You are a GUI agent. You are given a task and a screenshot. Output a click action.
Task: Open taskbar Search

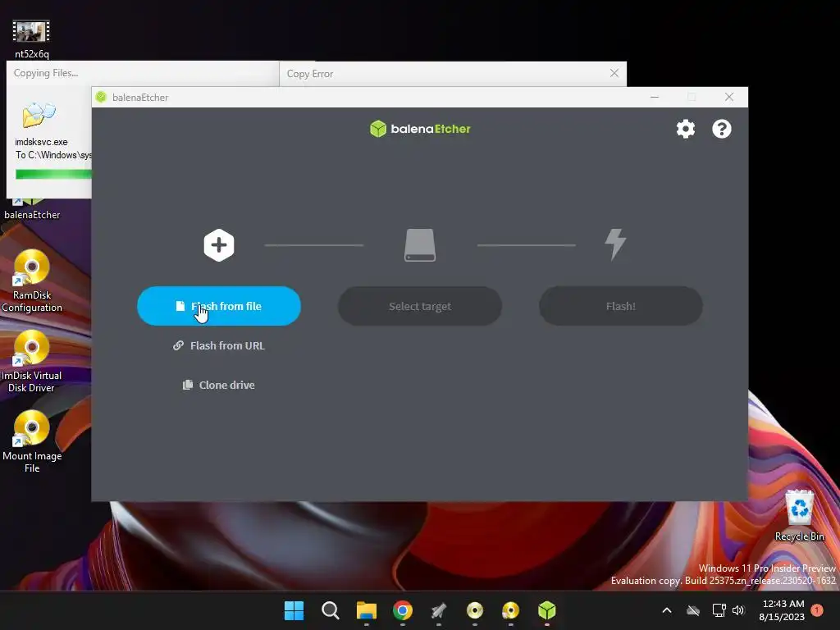[330, 610]
